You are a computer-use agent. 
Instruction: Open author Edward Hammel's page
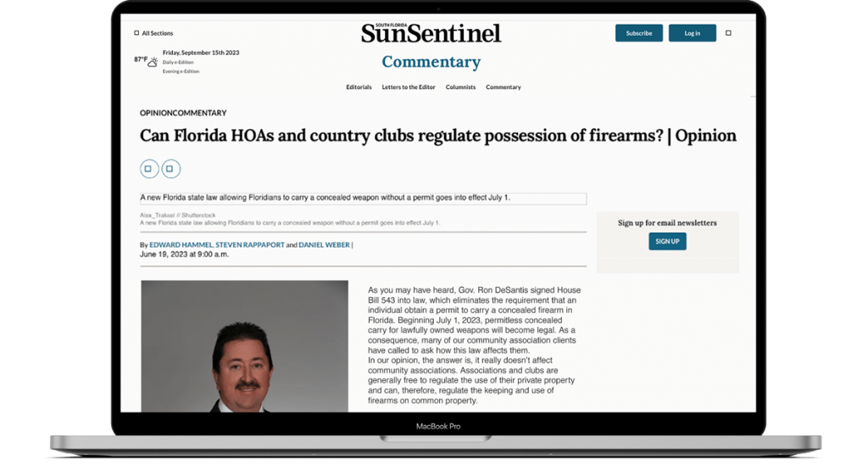181,244
